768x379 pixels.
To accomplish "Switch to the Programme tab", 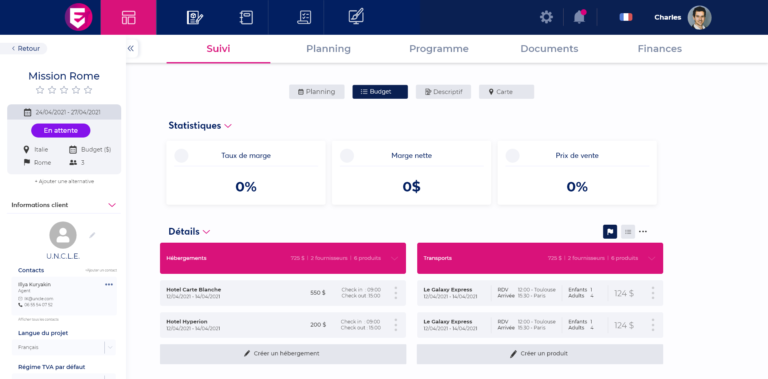I will click(439, 49).
